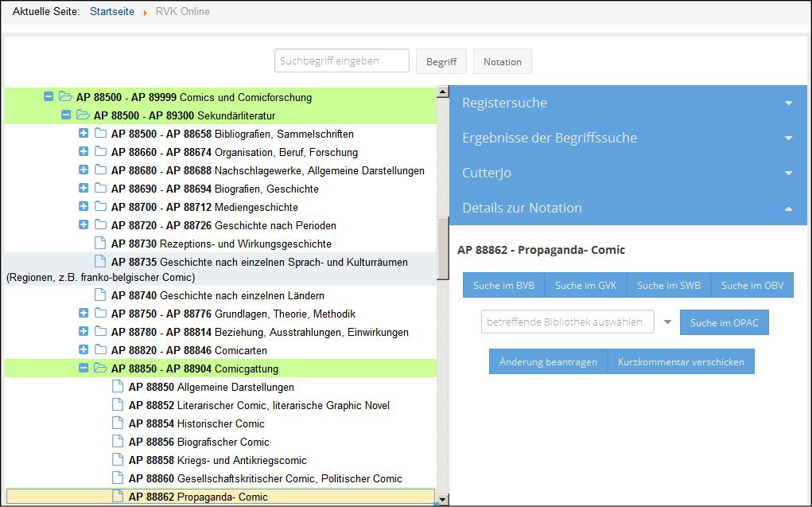Open the CutterJo accordion panel
Image resolution: width=812 pixels, height=507 pixels.
coord(627,173)
